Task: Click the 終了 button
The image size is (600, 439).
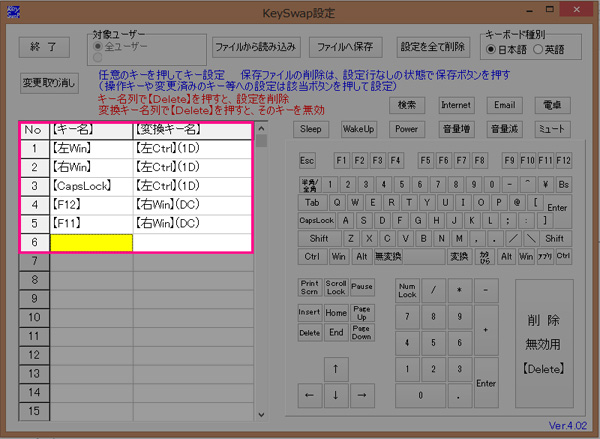Action: [44, 47]
